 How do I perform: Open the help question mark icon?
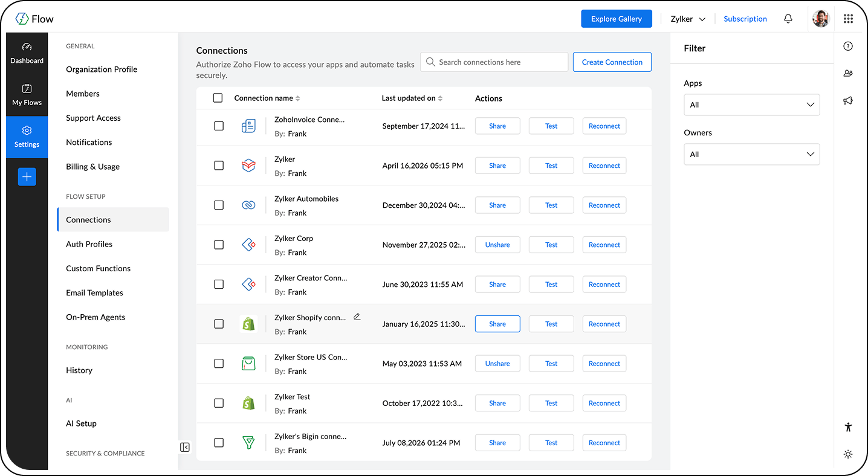point(848,47)
